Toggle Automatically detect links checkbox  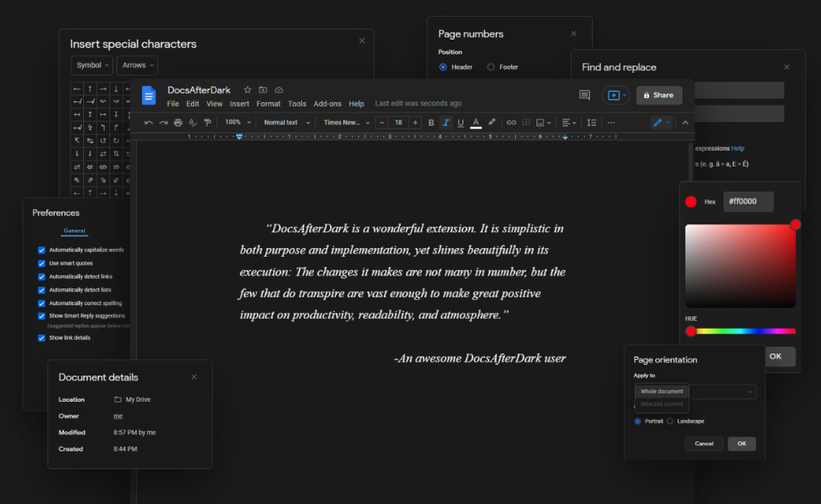[x=41, y=277]
